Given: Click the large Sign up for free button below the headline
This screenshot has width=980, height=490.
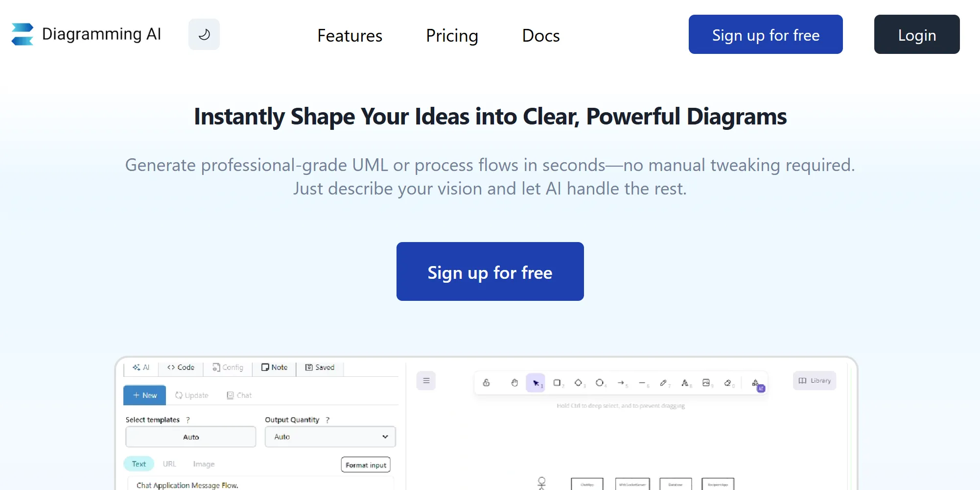Looking at the screenshot, I should coord(490,271).
